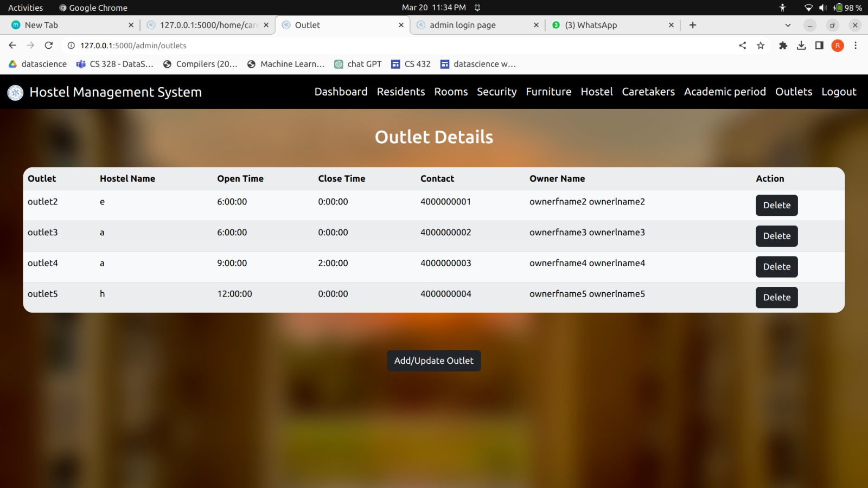868x488 pixels.
Task: Open the Chrome extensions puzzle icon
Action: pyautogui.click(x=783, y=46)
